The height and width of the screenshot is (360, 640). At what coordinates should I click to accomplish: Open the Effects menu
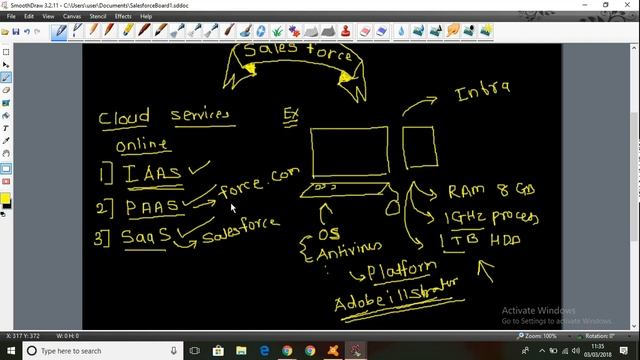(x=123, y=16)
